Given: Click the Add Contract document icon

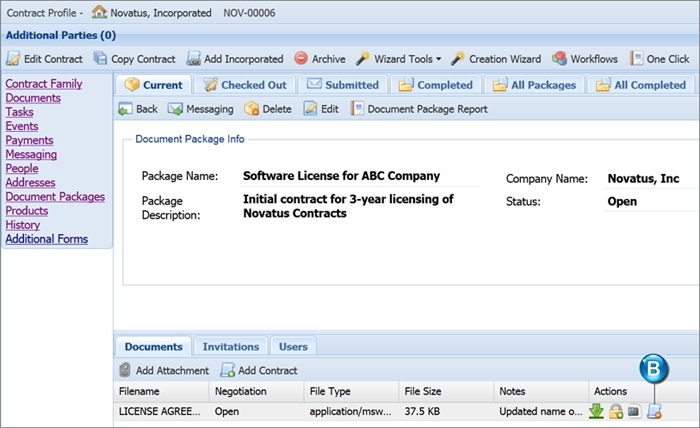Looking at the screenshot, I should (x=227, y=370).
